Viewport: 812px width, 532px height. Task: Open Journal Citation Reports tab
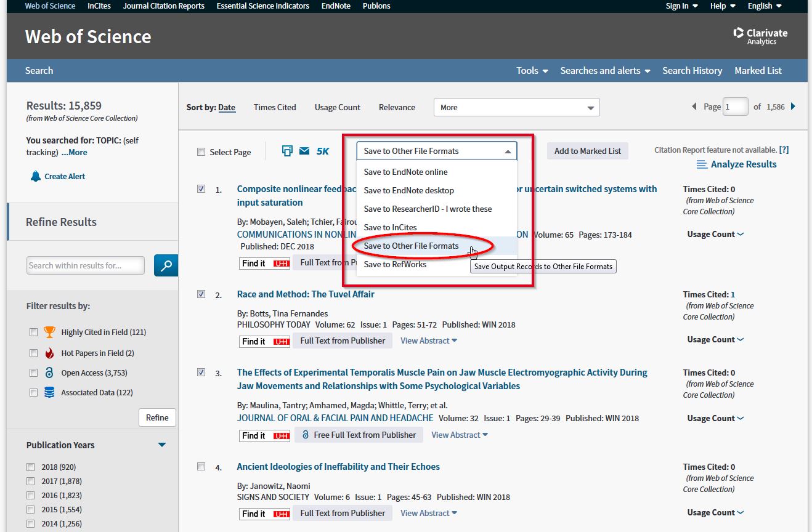coord(163,6)
